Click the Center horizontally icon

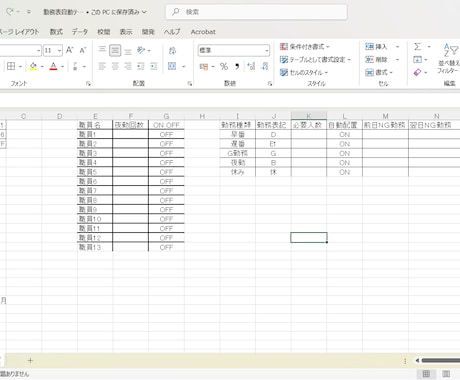(x=115, y=66)
